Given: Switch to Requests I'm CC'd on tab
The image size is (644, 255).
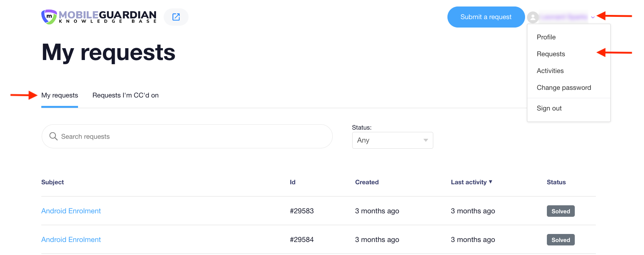Looking at the screenshot, I should click(125, 95).
